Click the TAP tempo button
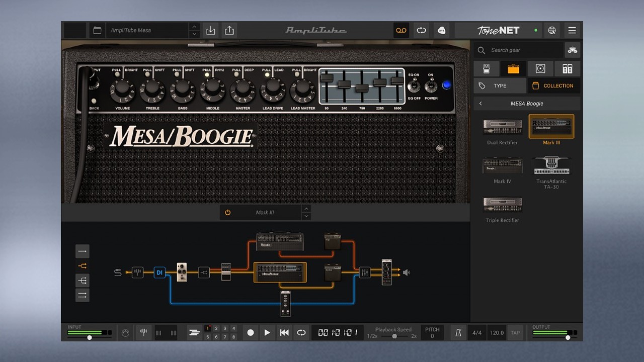644x362 pixels. [x=515, y=333]
